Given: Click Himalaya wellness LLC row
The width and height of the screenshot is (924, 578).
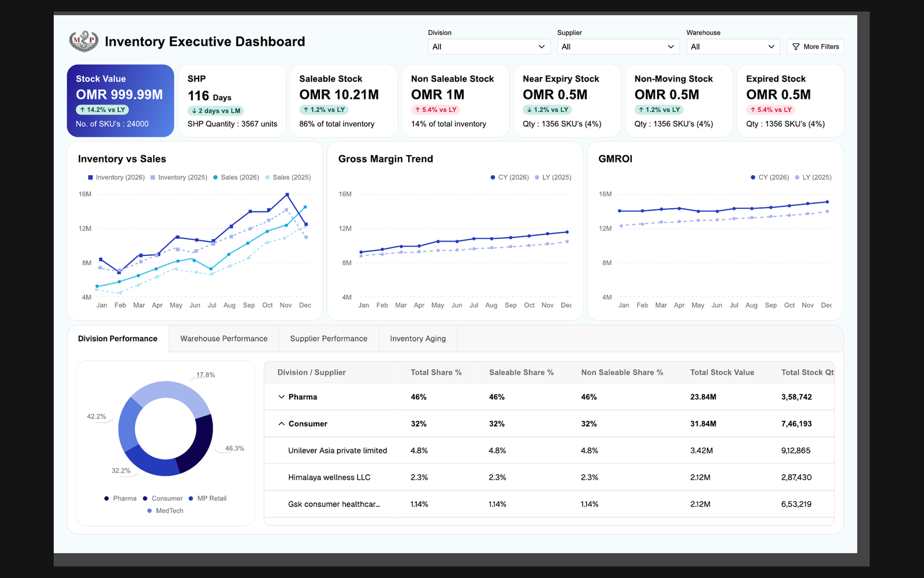Looking at the screenshot, I should click(549, 477).
